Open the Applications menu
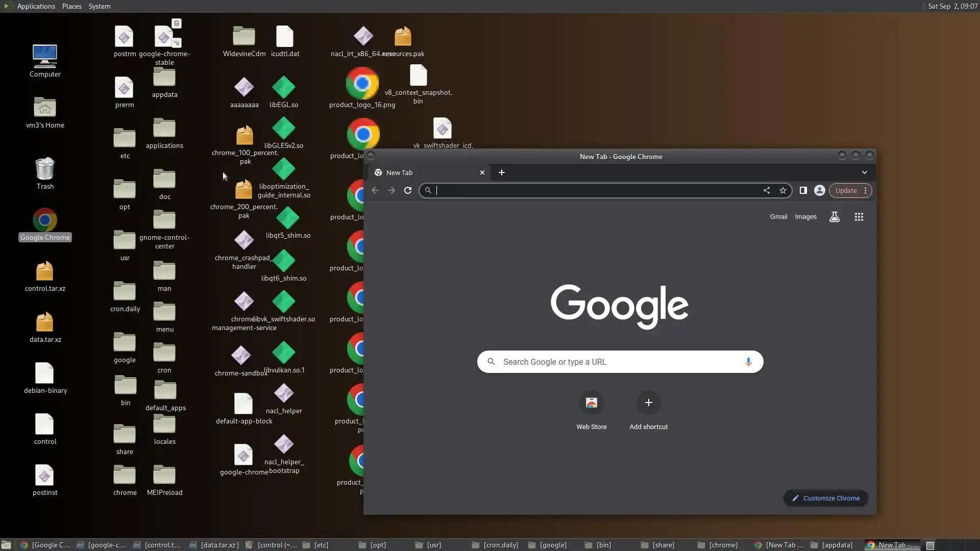 [x=36, y=6]
